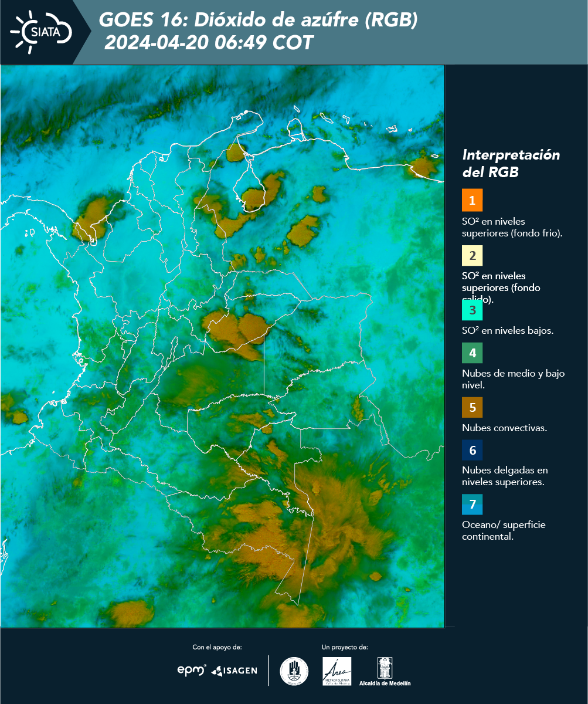Click the label 'SO² en niveles bajos.'
The height and width of the screenshot is (704, 588).
tap(508, 330)
